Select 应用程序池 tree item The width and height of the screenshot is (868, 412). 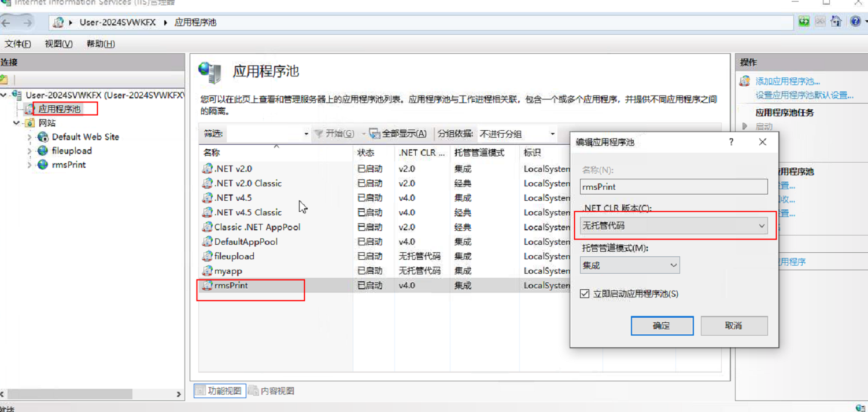click(x=60, y=109)
